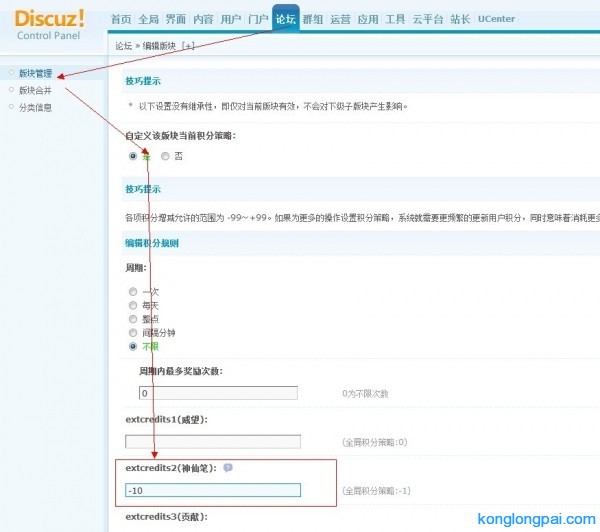The width and height of the screenshot is (600, 532).
Task: Switch to the 全局 navigation tab
Action: tap(148, 19)
